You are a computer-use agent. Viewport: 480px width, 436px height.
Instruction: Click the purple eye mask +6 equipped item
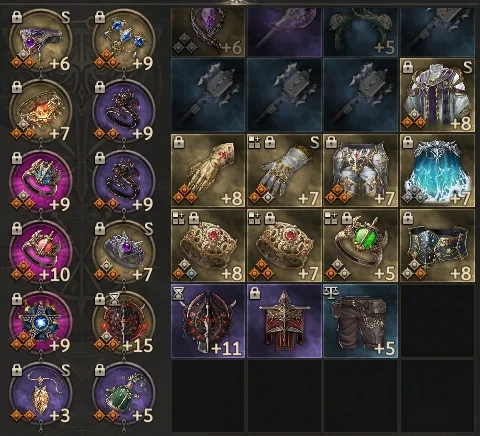[x=41, y=40]
